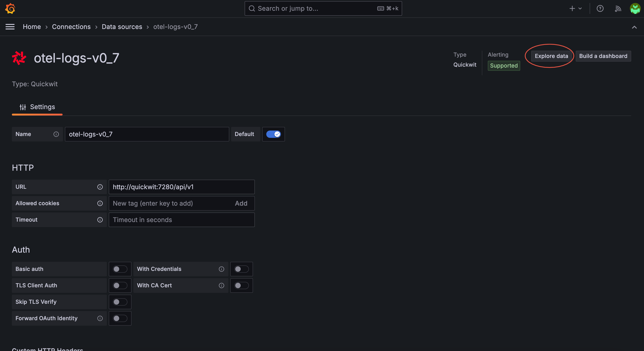Viewport: 644px width, 351px height.
Task: Click Add in Allowed cookies field
Action: (x=241, y=203)
